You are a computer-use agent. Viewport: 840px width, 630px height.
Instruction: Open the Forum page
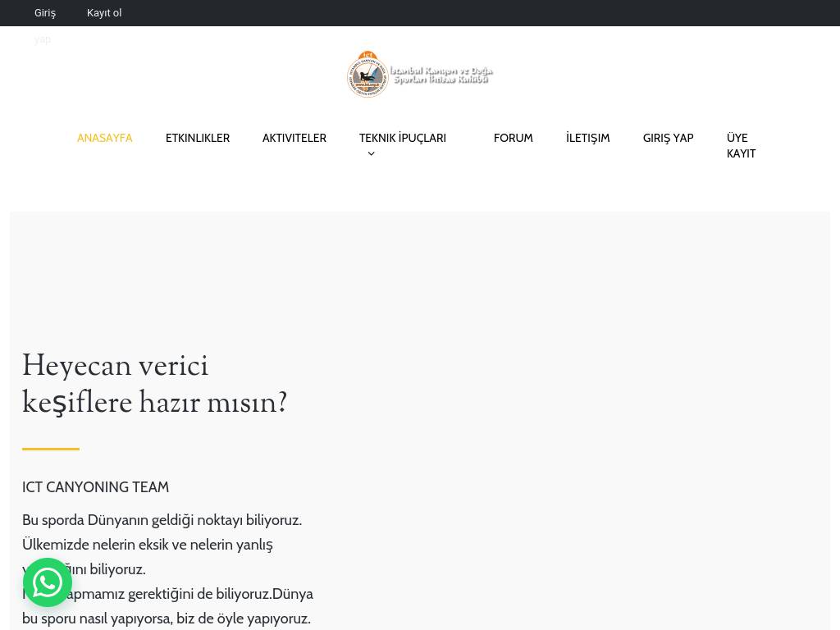coord(513,138)
